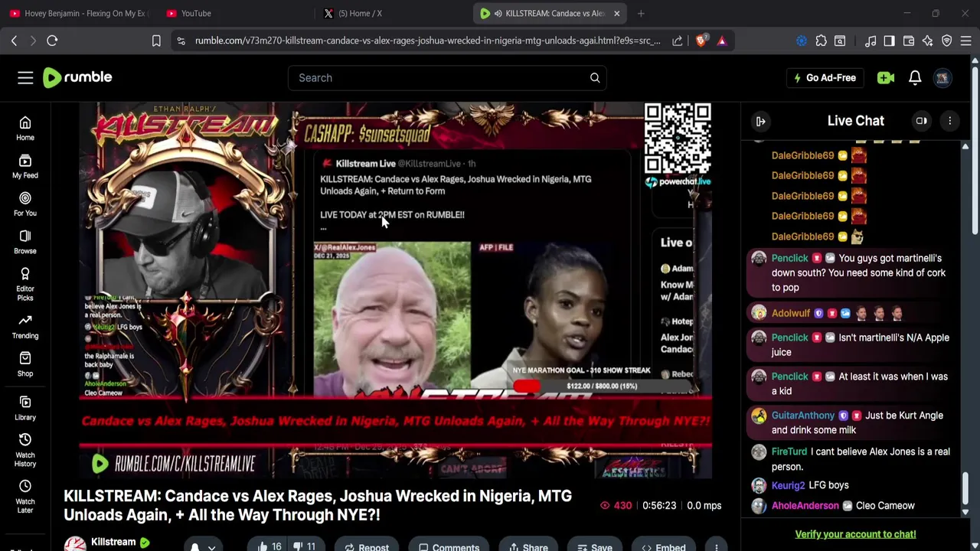Click the Embed button

click(663, 546)
